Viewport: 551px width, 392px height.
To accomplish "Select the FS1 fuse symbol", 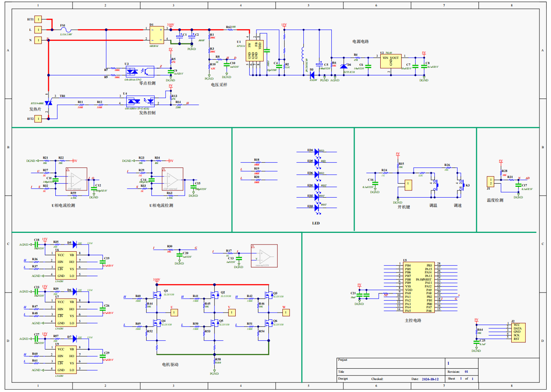I will pyautogui.click(x=66, y=30).
